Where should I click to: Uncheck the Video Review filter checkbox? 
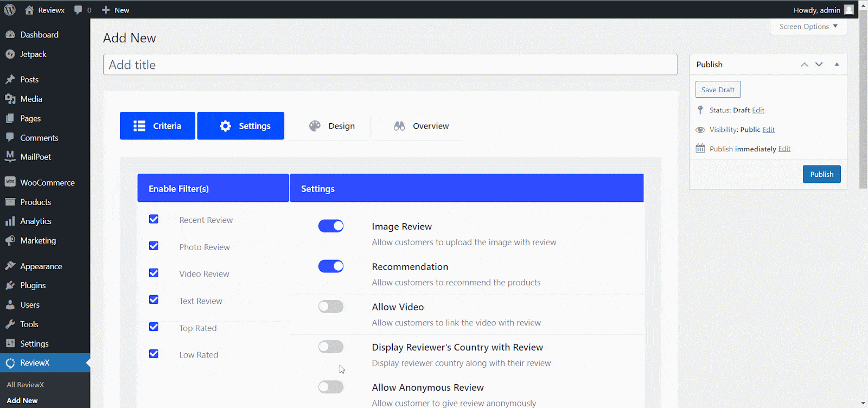pos(154,273)
